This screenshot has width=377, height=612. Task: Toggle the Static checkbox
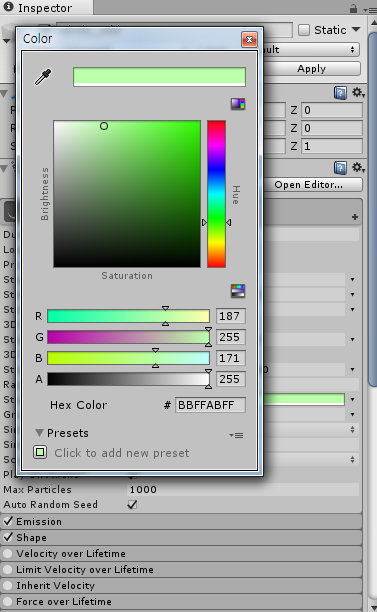(304, 30)
